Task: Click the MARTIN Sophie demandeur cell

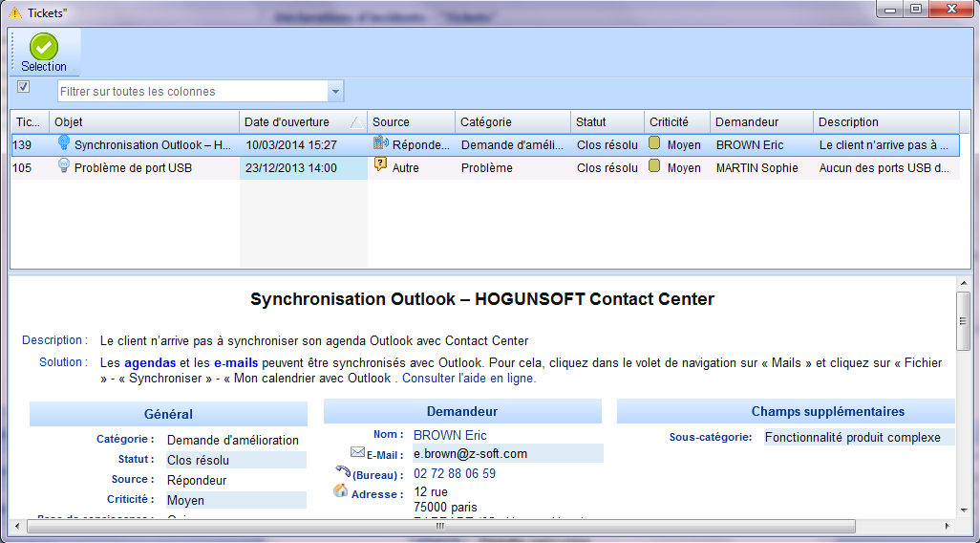Action: click(761, 167)
